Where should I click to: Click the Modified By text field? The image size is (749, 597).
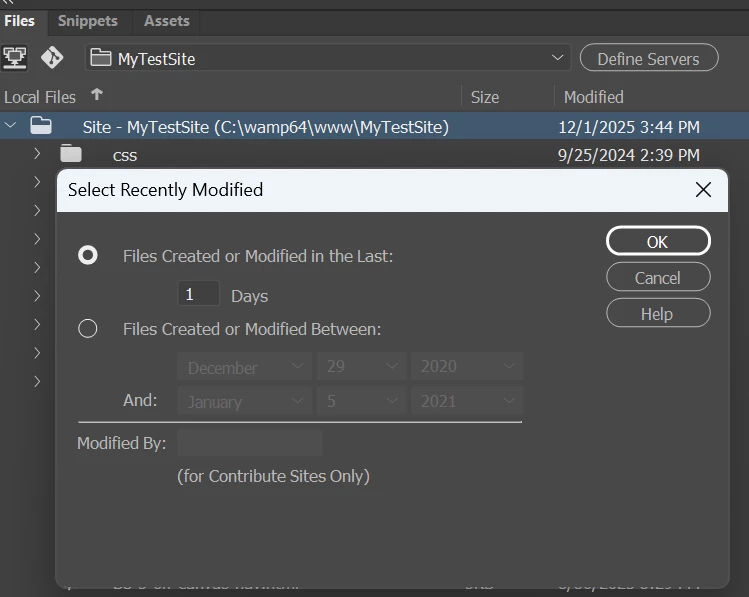(249, 443)
